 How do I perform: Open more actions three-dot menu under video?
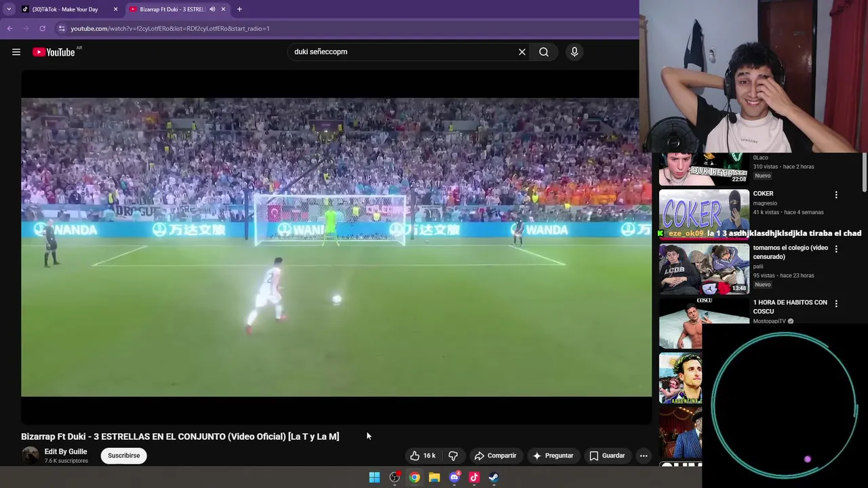pos(644,455)
